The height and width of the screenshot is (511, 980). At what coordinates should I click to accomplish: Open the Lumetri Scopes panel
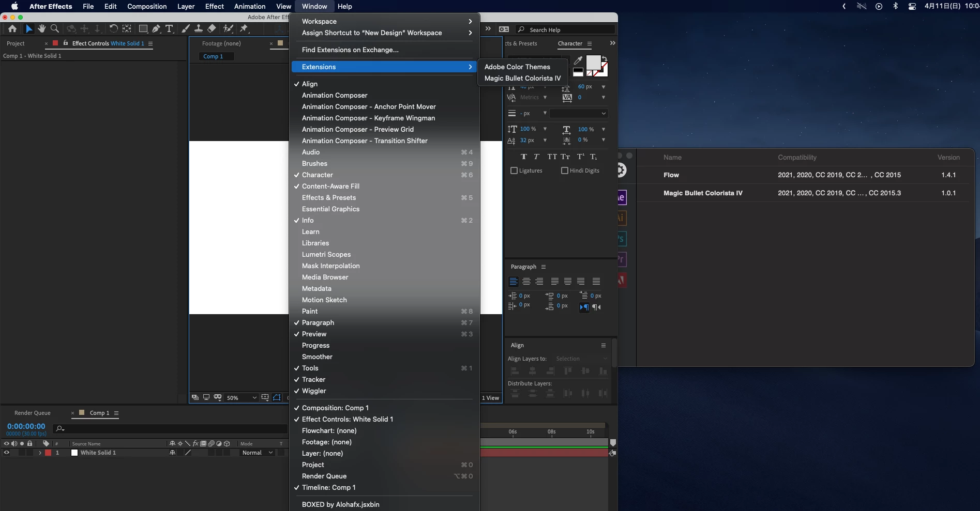(384, 254)
